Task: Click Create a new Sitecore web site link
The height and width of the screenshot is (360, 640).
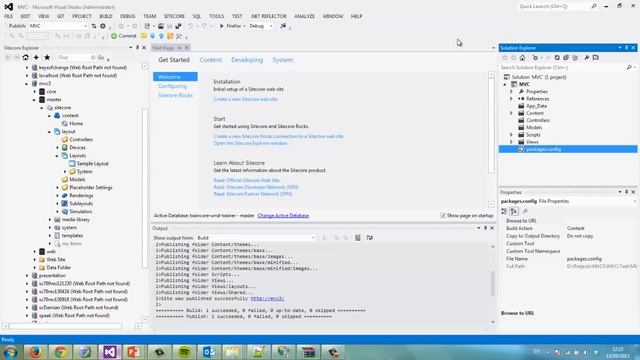Action: tap(245, 99)
